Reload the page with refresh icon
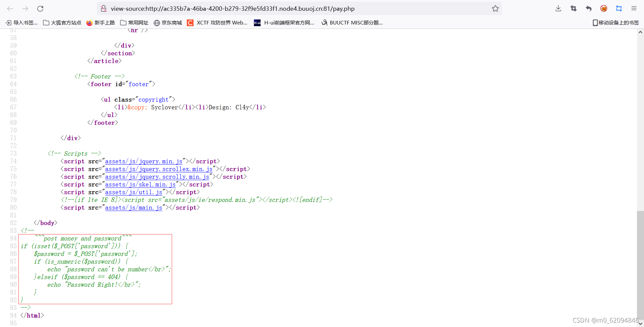 coord(40,9)
